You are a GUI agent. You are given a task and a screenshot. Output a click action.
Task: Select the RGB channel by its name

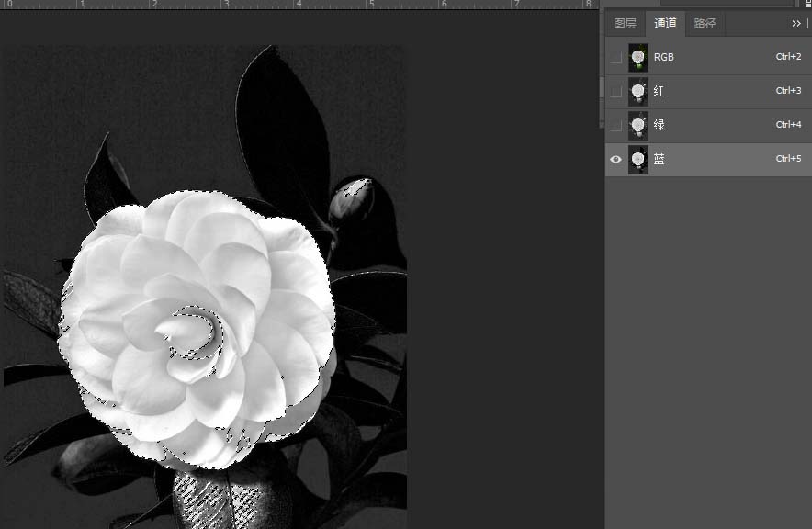(x=663, y=57)
